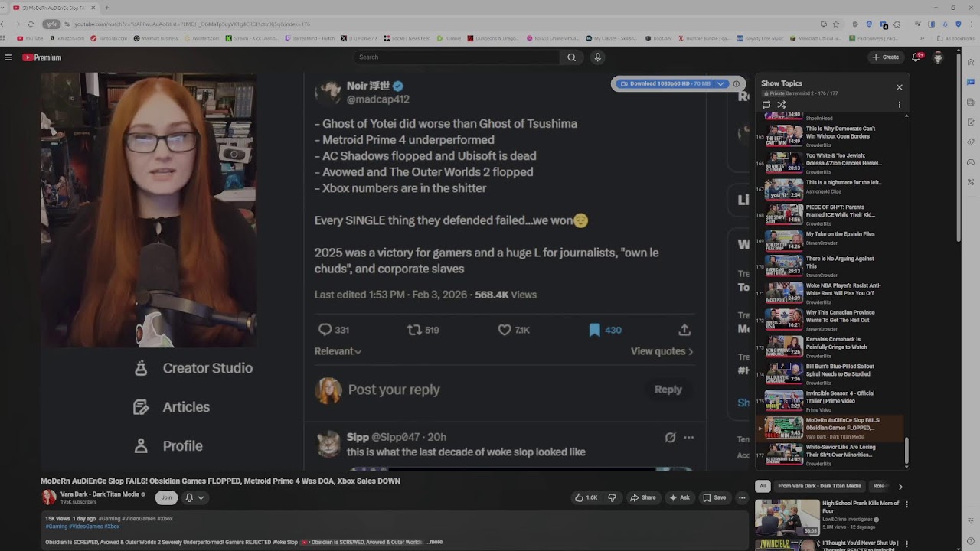Open All Bookmarks folder

(x=956, y=38)
